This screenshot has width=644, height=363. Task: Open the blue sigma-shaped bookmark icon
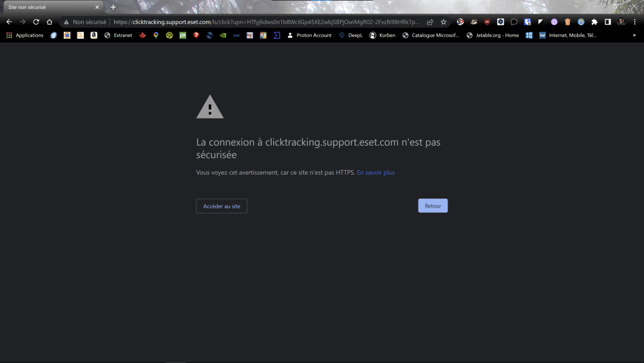[x=277, y=35]
